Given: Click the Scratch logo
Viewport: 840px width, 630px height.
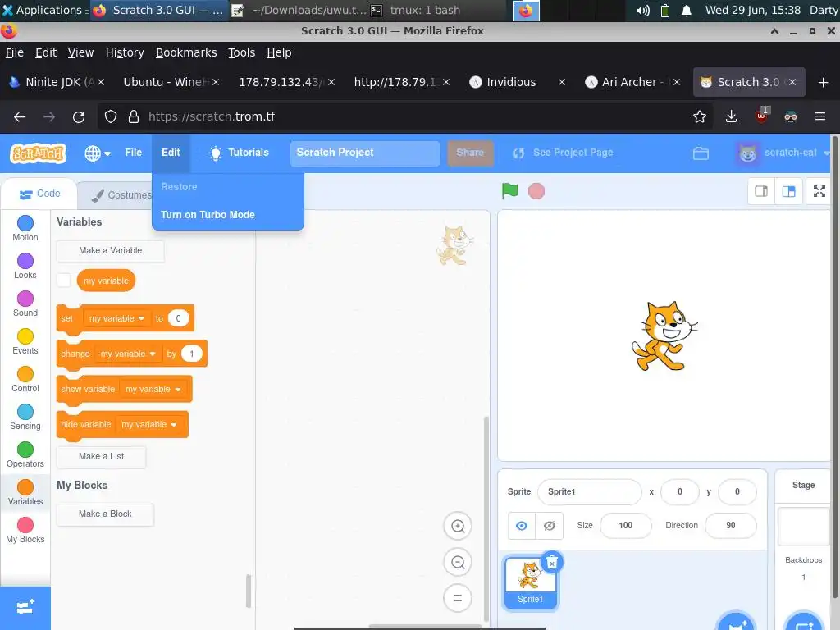Looking at the screenshot, I should pyautogui.click(x=38, y=153).
